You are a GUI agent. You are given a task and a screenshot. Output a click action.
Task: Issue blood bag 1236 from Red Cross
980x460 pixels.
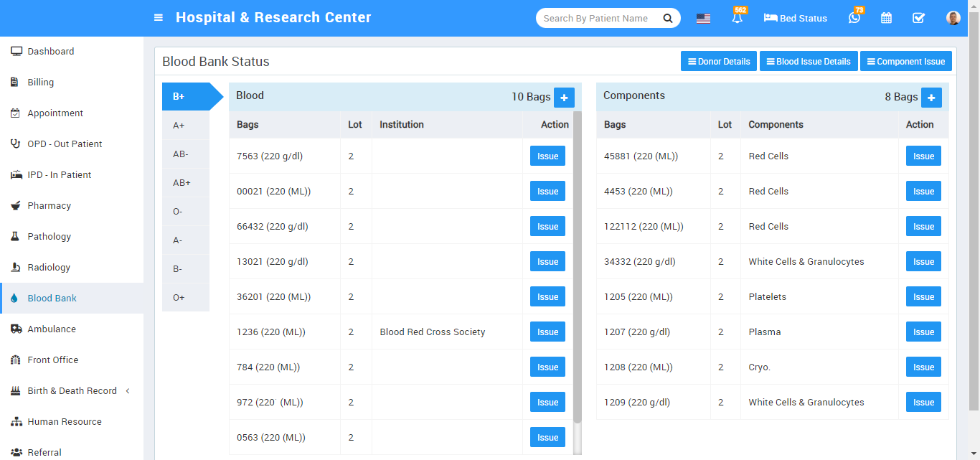coord(547,332)
